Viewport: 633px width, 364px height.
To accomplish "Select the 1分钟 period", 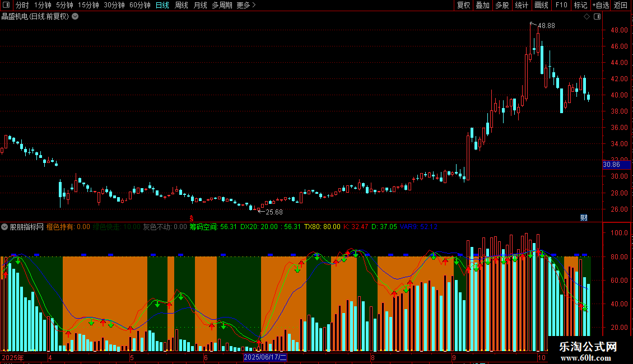I will (x=43, y=5).
